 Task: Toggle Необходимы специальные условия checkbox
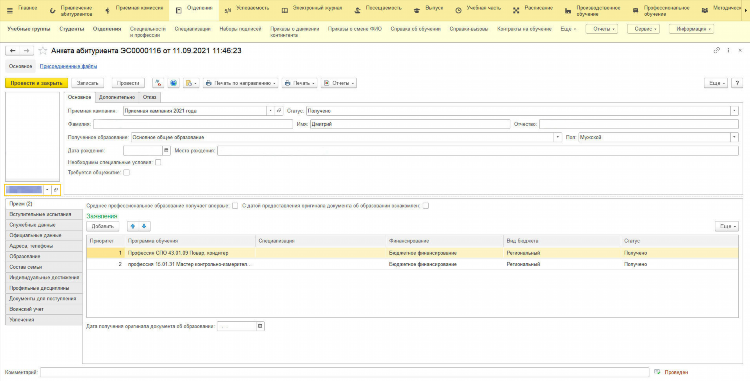pos(158,163)
